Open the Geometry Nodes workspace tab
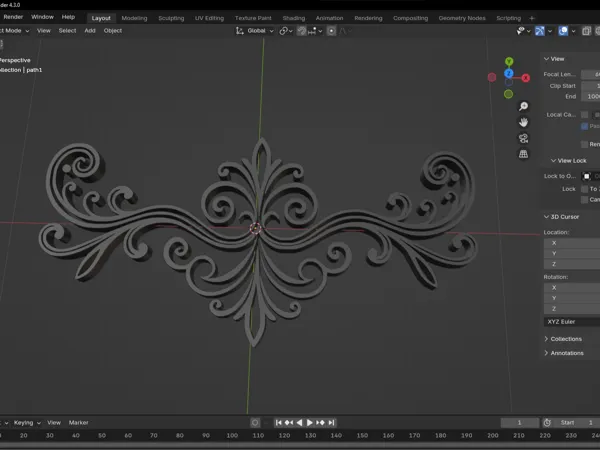 click(x=462, y=18)
